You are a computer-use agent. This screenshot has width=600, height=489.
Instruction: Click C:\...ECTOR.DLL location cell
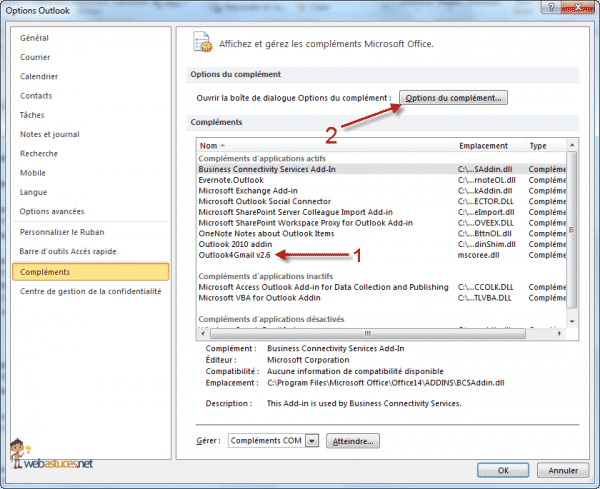(486, 201)
